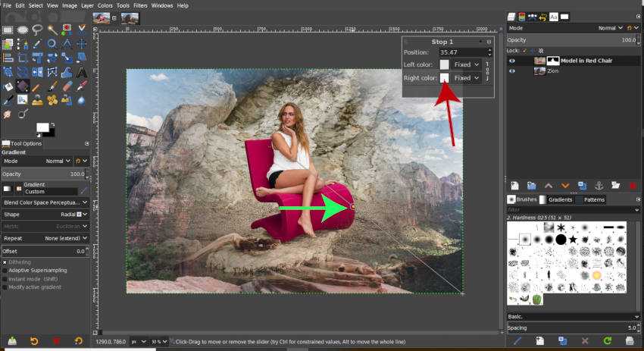Enable Adaptive Supersampling checkbox
The height and width of the screenshot is (351, 644).
[x=5, y=269]
